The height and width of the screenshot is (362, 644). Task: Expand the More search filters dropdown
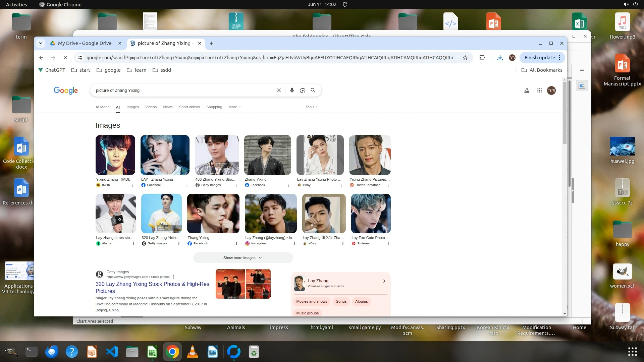[234, 107]
